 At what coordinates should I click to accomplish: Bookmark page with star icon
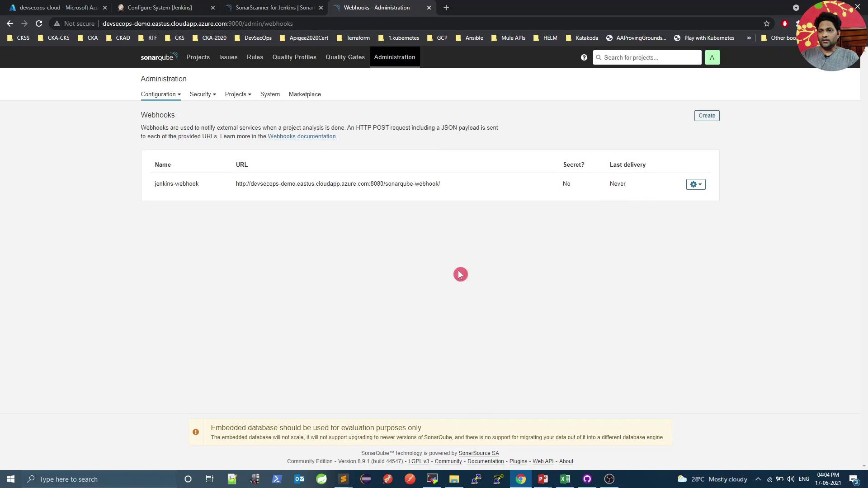[766, 23]
